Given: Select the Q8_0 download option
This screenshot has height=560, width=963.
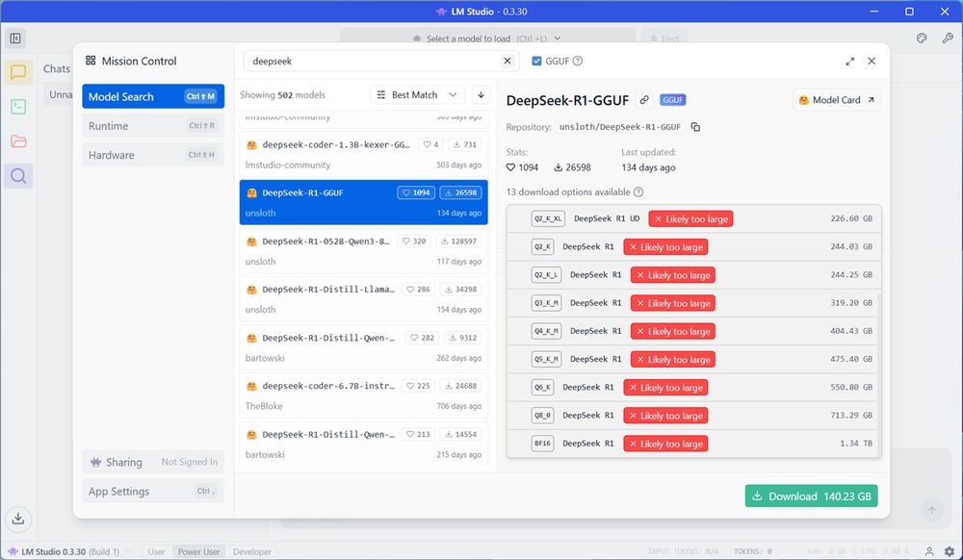Looking at the screenshot, I should (693, 416).
